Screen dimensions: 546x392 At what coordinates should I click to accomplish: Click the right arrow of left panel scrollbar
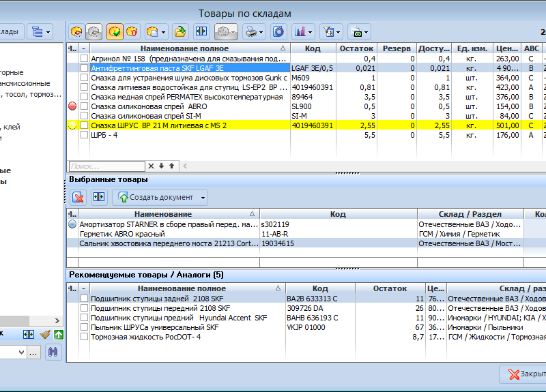[57, 320]
